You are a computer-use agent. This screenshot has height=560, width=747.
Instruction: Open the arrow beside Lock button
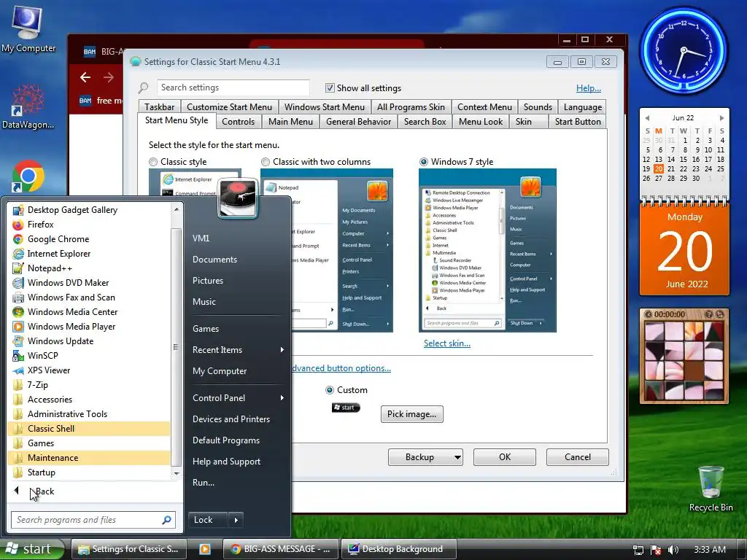pos(236,520)
